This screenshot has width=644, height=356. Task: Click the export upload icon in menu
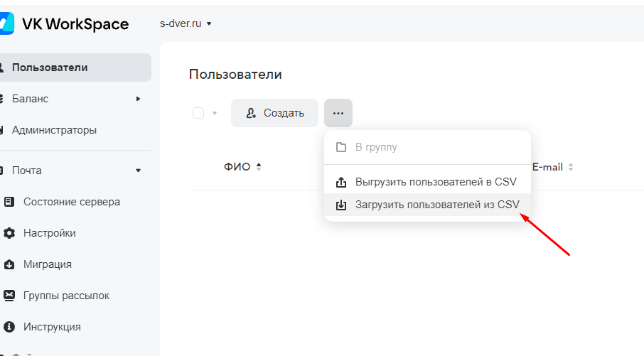pyautogui.click(x=341, y=182)
